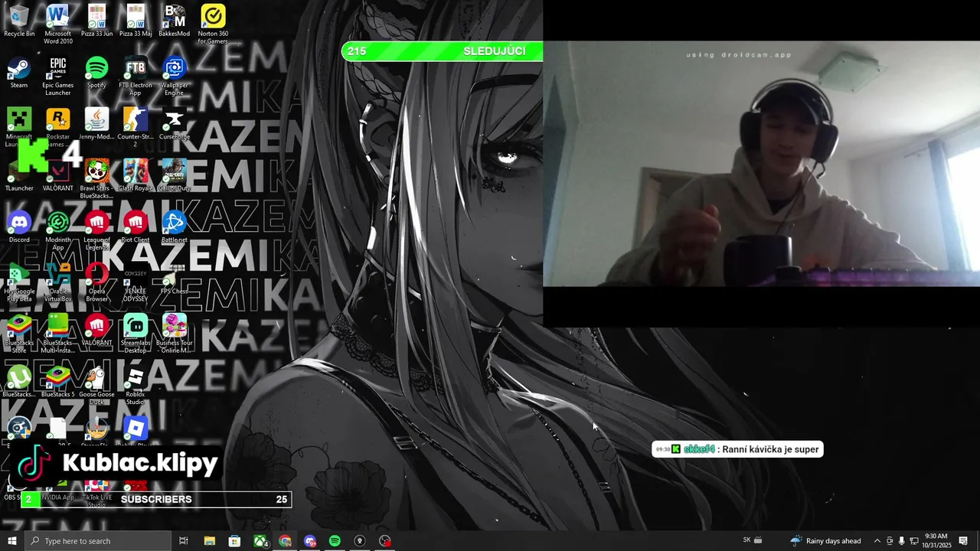
Task: Launch Riot Client from the desktop
Action: coord(136,227)
